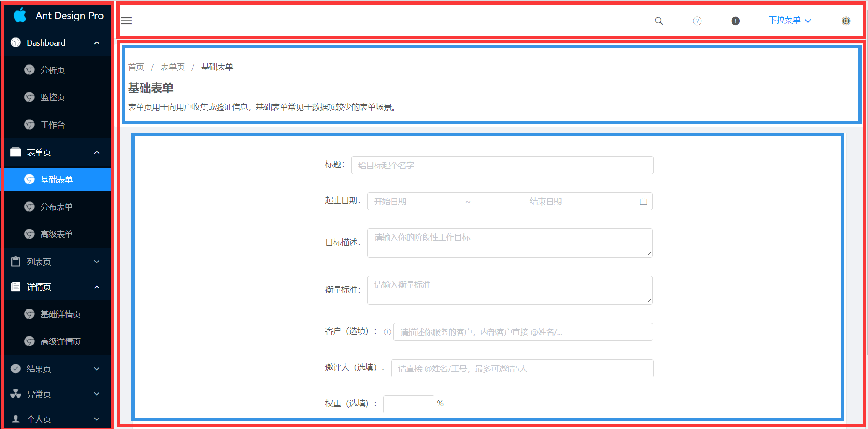This screenshot has width=868, height=429.
Task: Select 基础表单 in the sidebar
Action: click(57, 179)
